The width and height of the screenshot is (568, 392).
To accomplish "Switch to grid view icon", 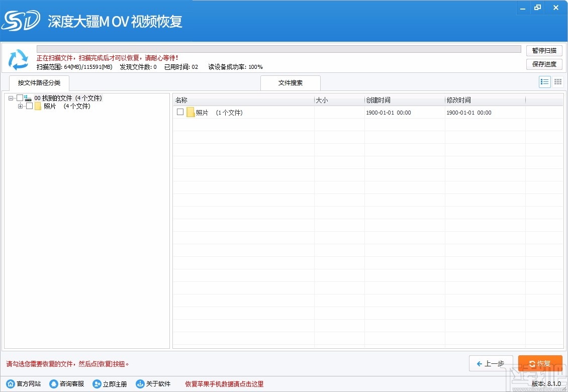I will coord(557,81).
